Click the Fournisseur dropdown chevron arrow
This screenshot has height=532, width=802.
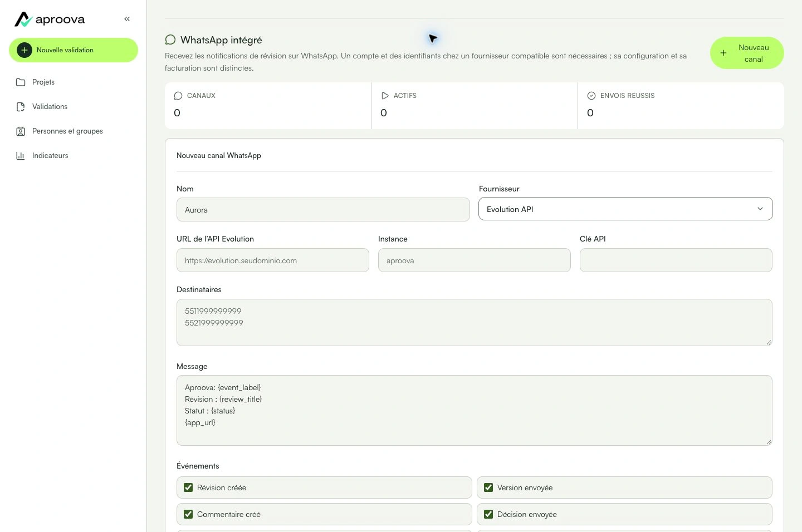click(760, 209)
